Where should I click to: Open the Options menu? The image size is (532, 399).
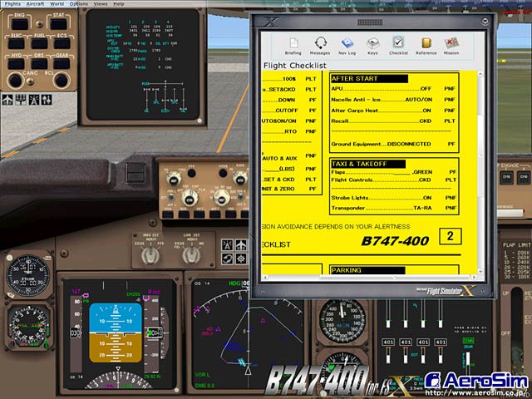78,4
